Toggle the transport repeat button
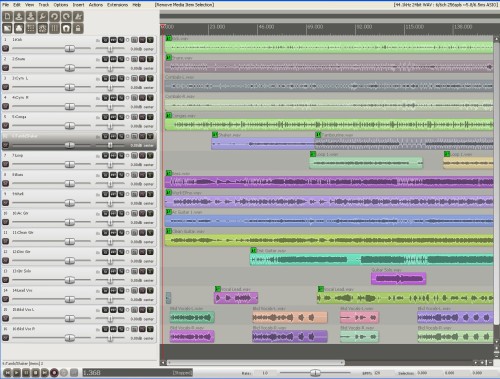This screenshot has height=379, width=500. coord(64,373)
